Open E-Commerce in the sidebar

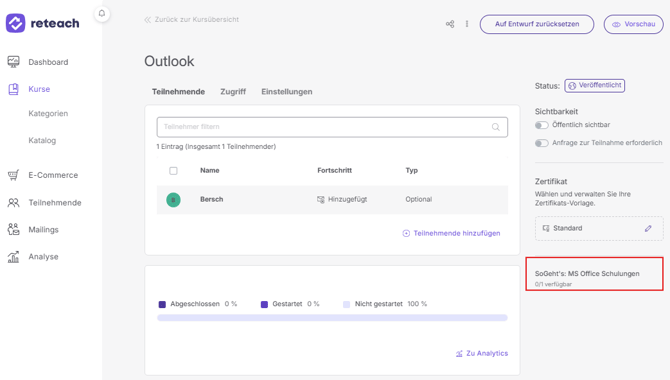tap(53, 175)
